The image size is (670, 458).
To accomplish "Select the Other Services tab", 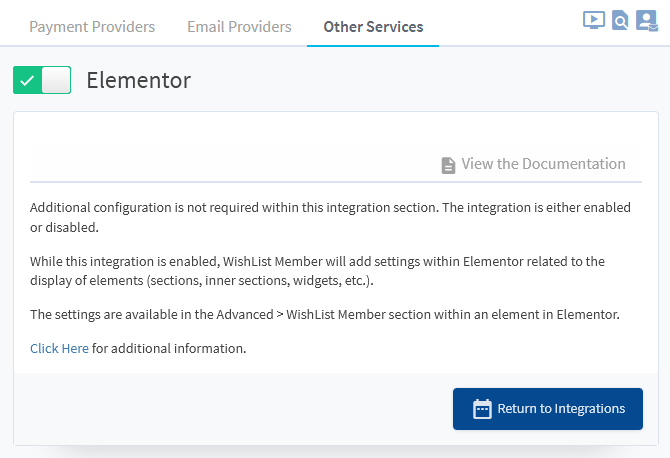I will coord(373,26).
